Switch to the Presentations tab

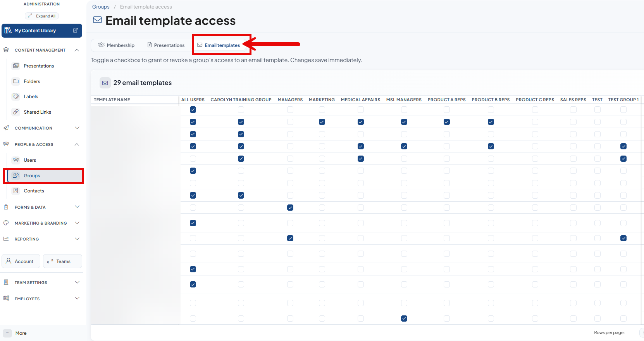(166, 45)
